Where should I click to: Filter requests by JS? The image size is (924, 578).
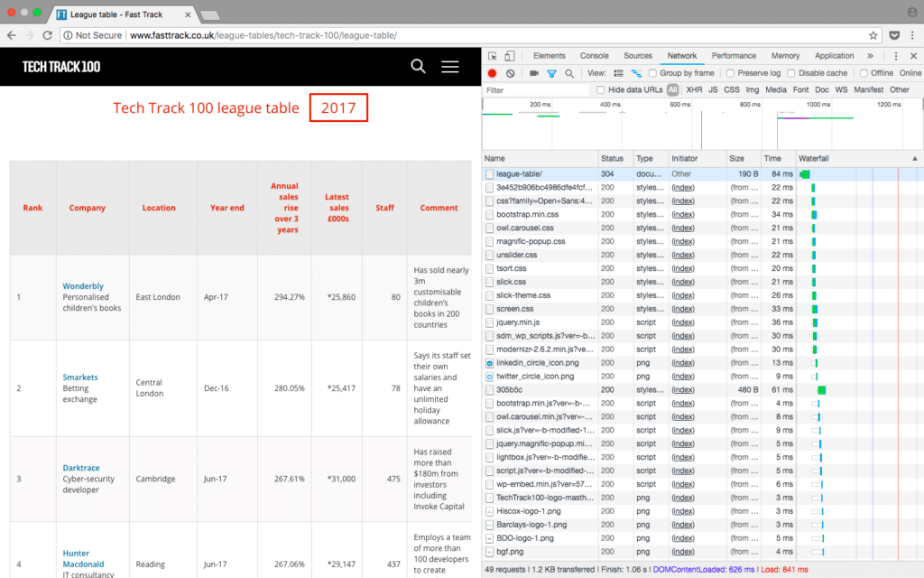tap(713, 89)
